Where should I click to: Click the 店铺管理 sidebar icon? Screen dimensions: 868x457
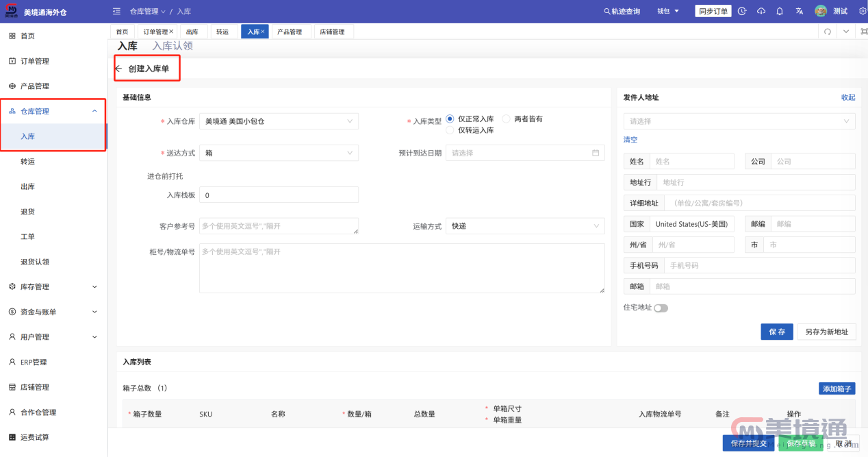[x=12, y=387]
